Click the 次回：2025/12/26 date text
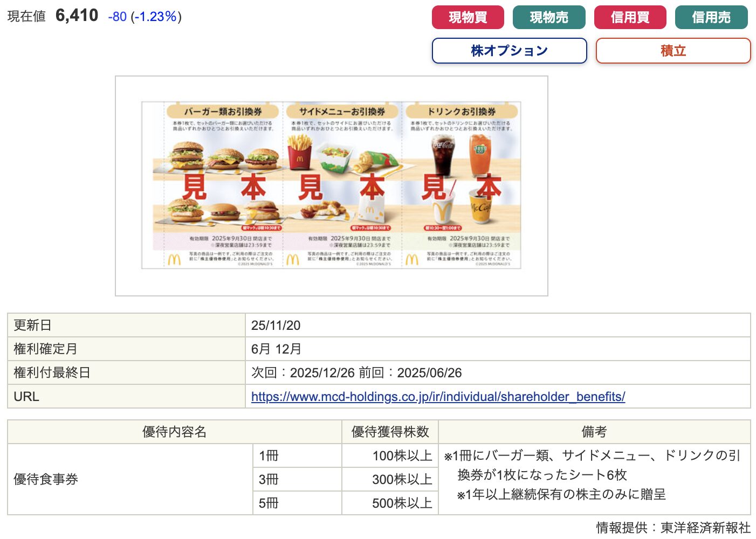This screenshot has height=539, width=756. pyautogui.click(x=303, y=373)
